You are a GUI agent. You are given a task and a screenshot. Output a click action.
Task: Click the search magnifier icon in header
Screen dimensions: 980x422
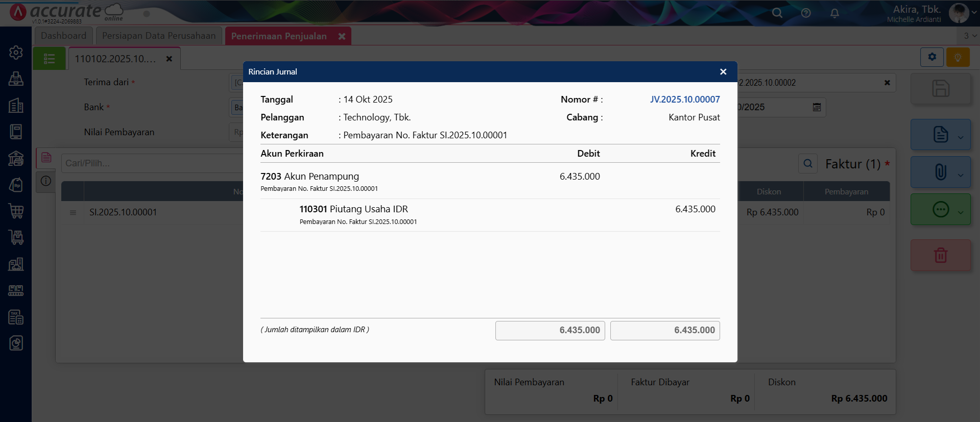777,13
